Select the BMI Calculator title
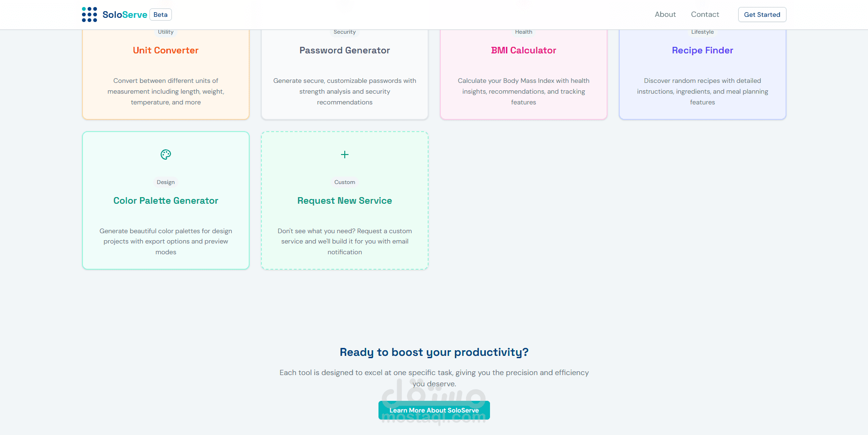Image resolution: width=868 pixels, height=435 pixels. pos(524,51)
